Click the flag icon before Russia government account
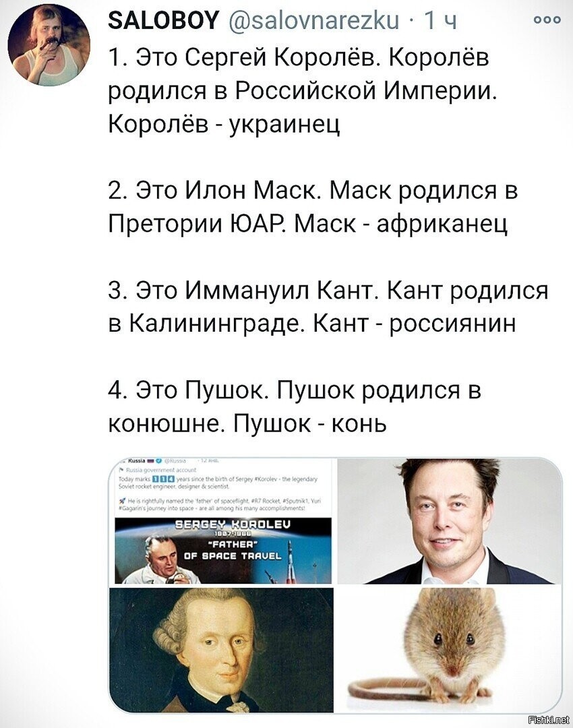Image resolution: width=573 pixels, height=728 pixels. coord(121,470)
